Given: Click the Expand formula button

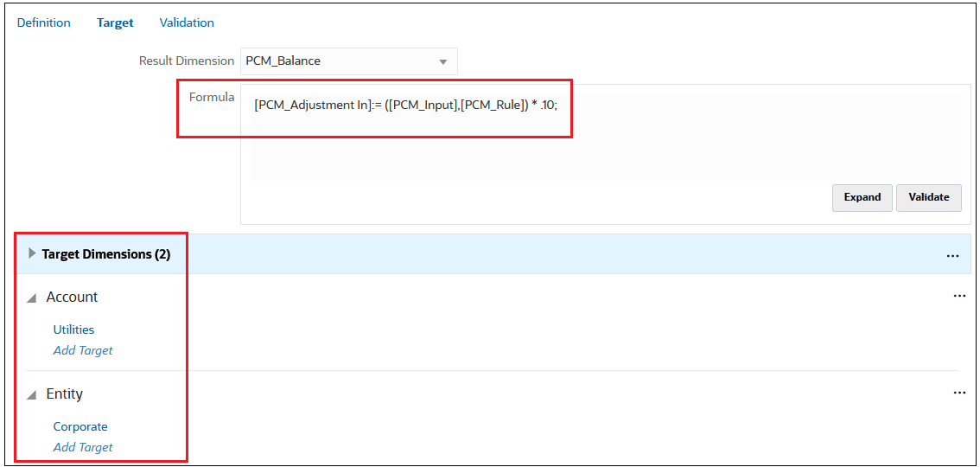Looking at the screenshot, I should 862,197.
